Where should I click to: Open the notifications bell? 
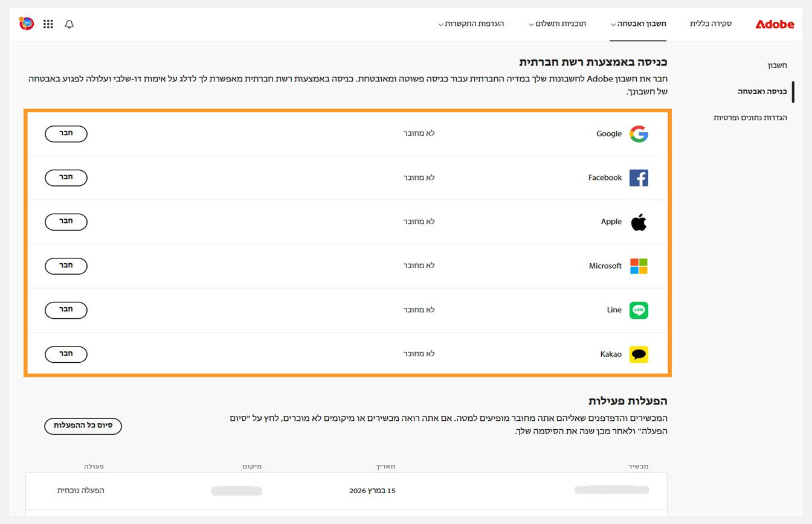[69, 24]
